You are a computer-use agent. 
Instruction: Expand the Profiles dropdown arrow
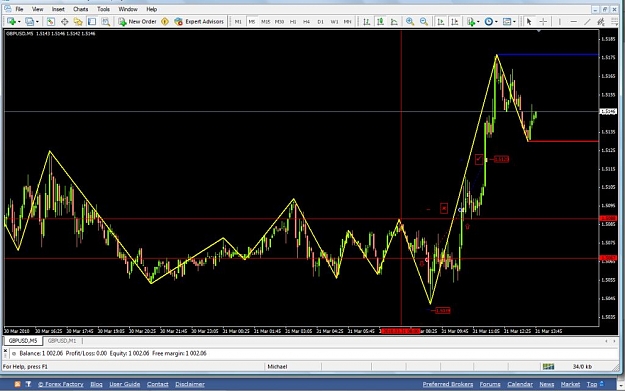(x=37, y=22)
